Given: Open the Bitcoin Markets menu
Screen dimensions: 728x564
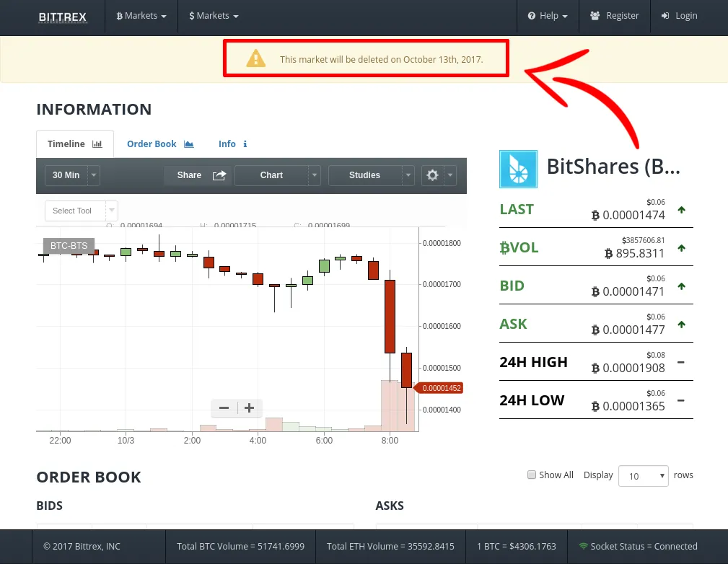Looking at the screenshot, I should [x=141, y=16].
